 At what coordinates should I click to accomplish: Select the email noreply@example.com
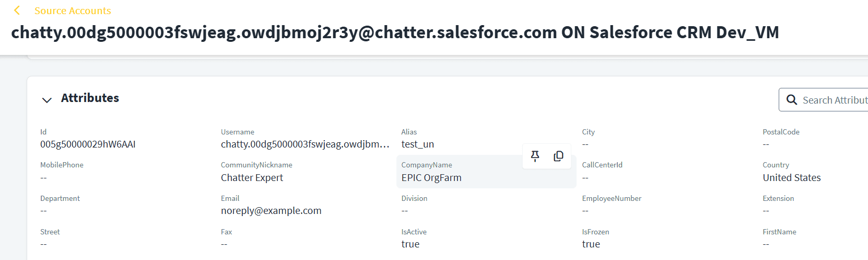tap(271, 211)
